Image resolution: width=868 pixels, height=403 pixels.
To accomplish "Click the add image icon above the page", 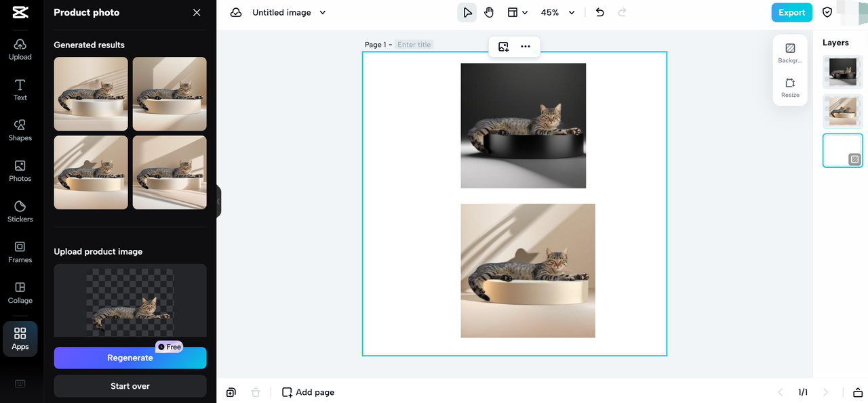I will coord(503,47).
